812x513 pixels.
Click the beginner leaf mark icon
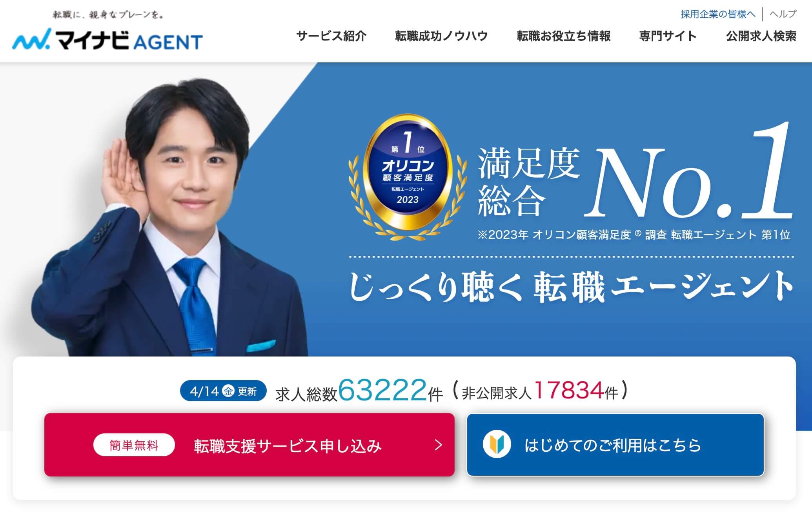[497, 444]
